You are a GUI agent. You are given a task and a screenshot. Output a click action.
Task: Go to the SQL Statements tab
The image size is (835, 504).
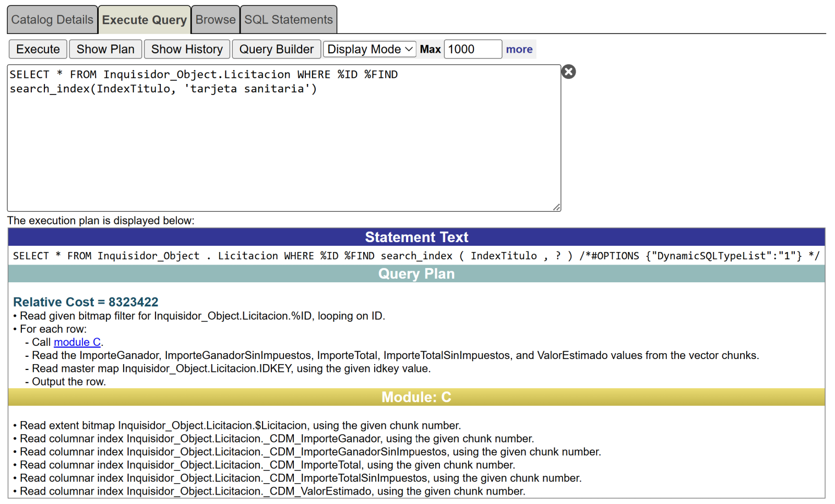click(288, 20)
